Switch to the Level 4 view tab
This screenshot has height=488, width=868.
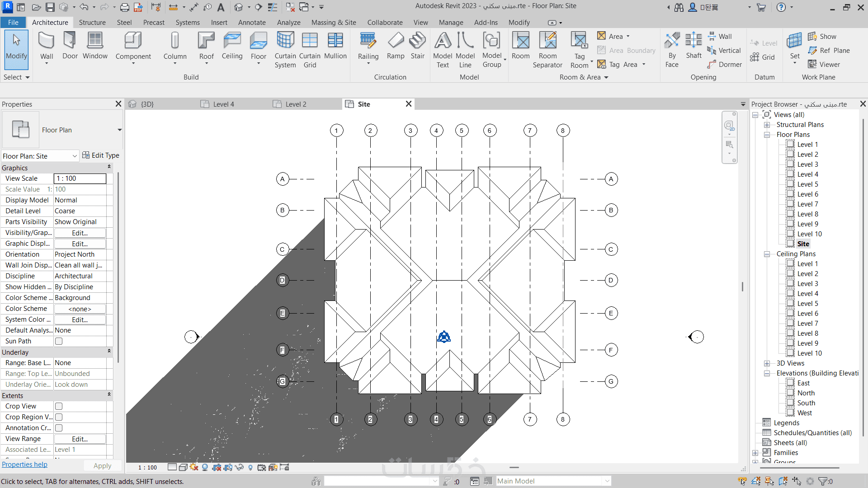pyautogui.click(x=223, y=104)
